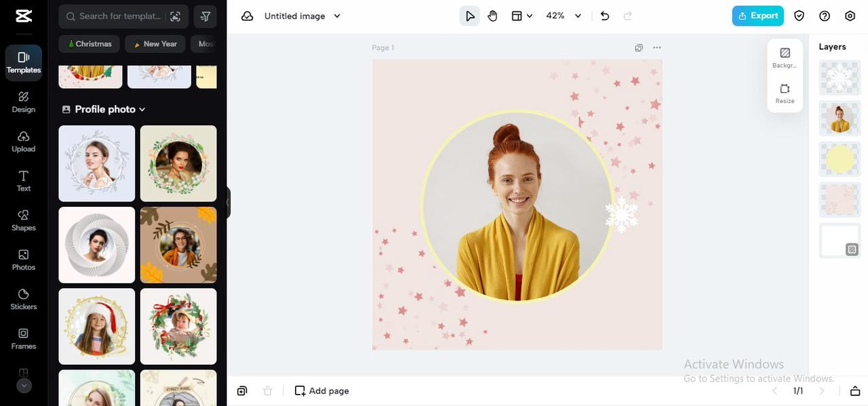
Task: Duplicate Page 1 using the copy icon
Action: 639,47
